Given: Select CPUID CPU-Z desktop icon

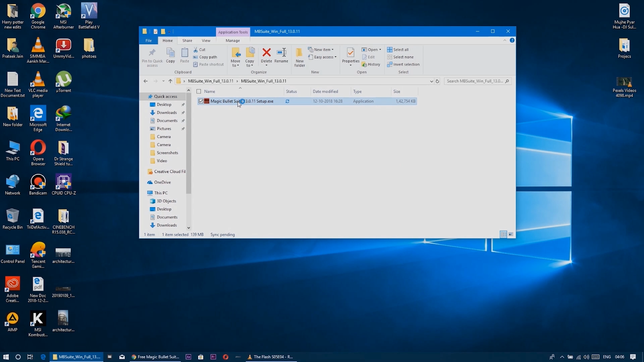Looking at the screenshot, I should [64, 185].
